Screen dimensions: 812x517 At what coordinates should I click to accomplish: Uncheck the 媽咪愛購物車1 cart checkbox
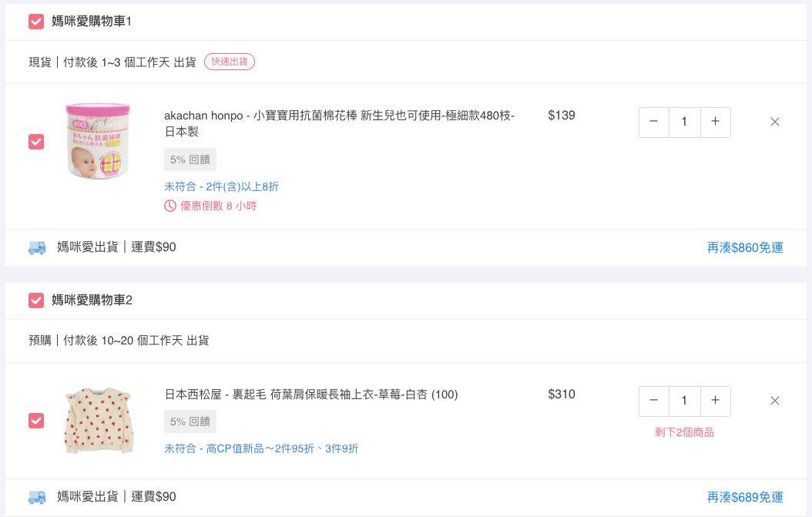click(36, 22)
